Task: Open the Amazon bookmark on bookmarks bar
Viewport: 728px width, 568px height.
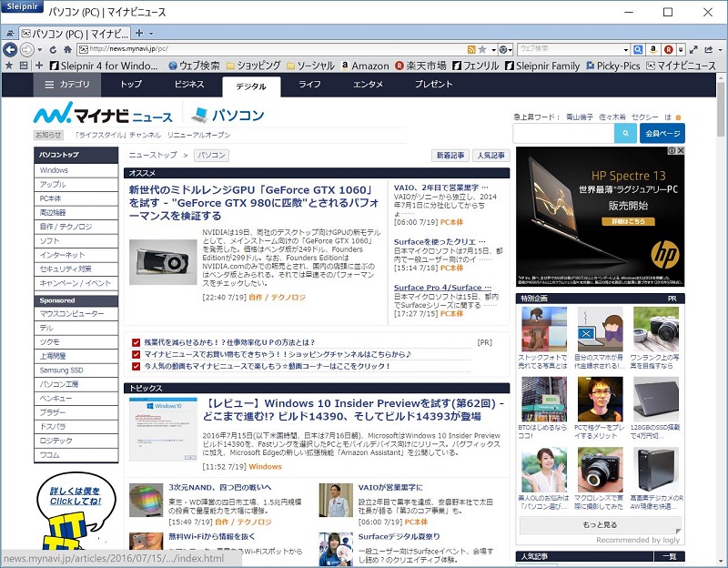Action: tap(365, 66)
